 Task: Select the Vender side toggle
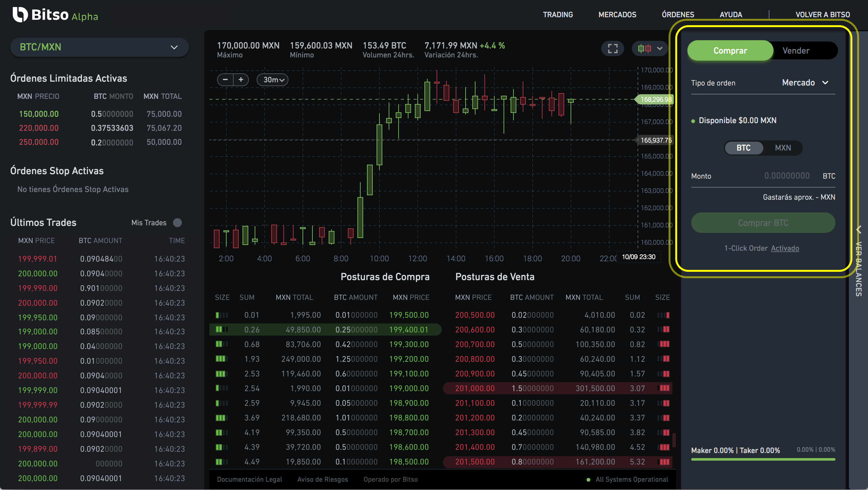point(796,50)
